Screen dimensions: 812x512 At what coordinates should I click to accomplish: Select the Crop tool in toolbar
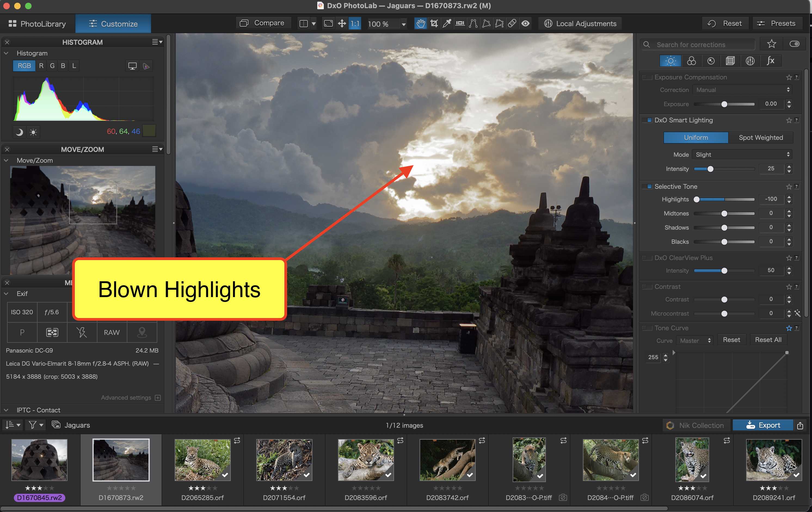(434, 24)
